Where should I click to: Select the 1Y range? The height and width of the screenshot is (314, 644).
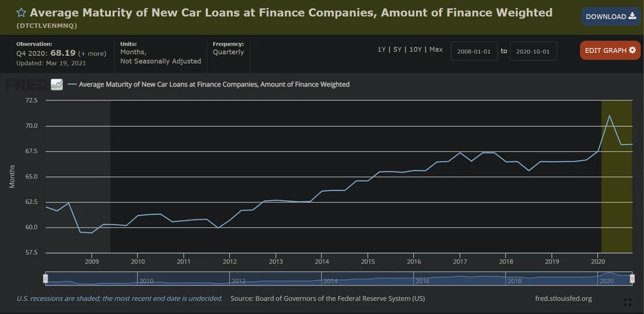(382, 49)
